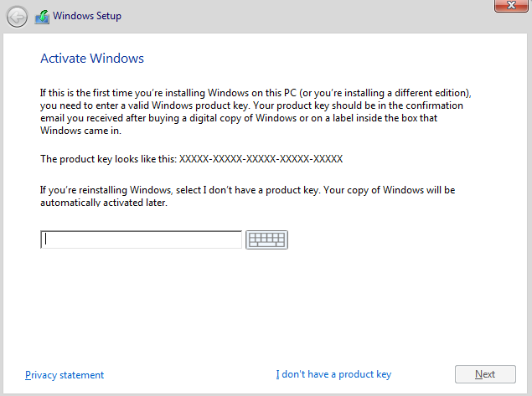Click the Activate Windows heading
The height and width of the screenshot is (396, 532).
pyautogui.click(x=92, y=59)
